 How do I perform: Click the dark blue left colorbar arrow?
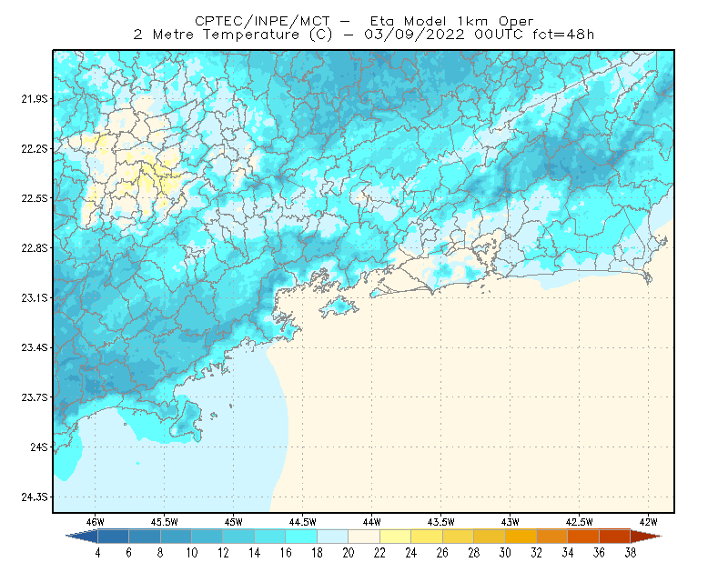[x=83, y=537]
